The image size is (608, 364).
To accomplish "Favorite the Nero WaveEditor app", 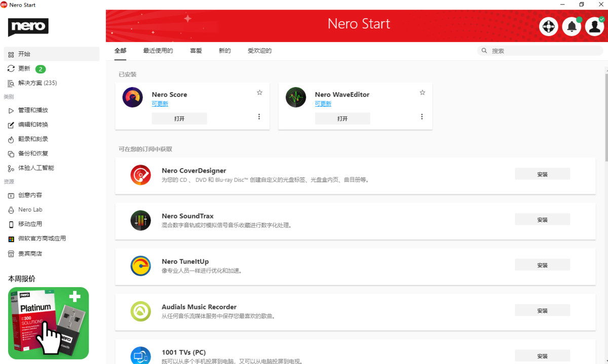I will [422, 92].
